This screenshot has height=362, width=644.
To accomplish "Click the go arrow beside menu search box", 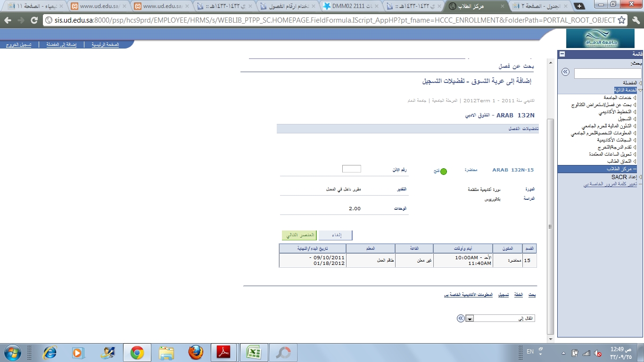I will 565,72.
